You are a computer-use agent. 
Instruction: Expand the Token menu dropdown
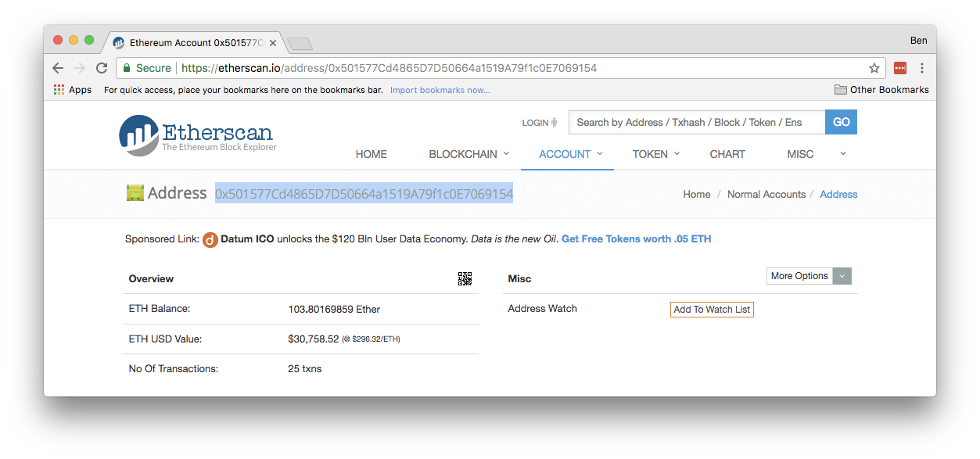(655, 154)
